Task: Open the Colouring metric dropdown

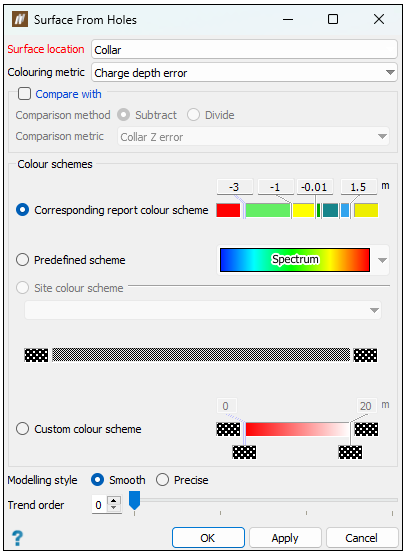Action: 244,73
